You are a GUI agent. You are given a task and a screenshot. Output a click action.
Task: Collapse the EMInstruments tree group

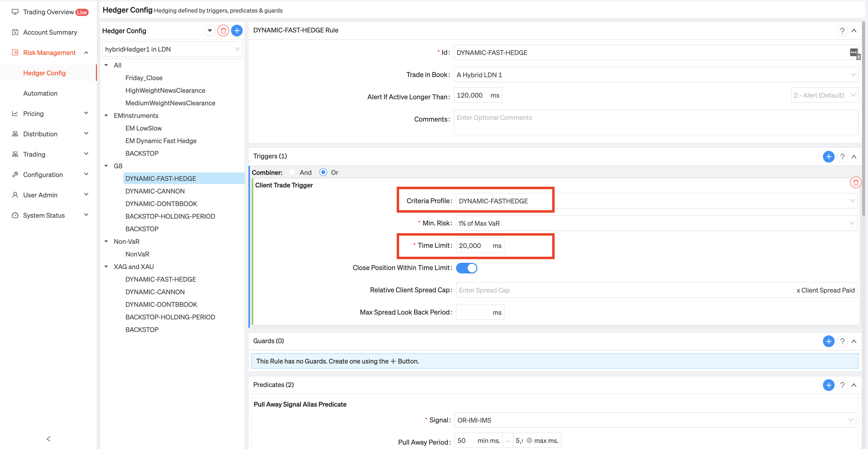coord(106,116)
